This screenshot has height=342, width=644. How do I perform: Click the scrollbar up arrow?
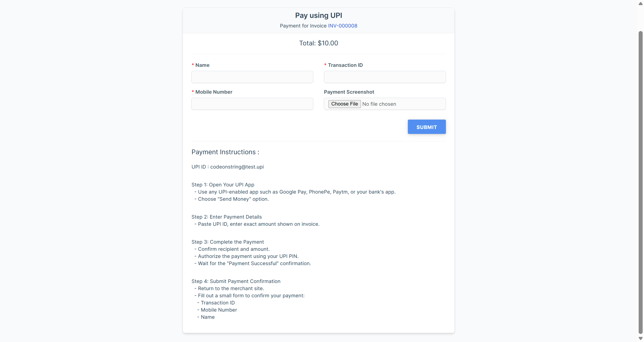pyautogui.click(x=640, y=4)
